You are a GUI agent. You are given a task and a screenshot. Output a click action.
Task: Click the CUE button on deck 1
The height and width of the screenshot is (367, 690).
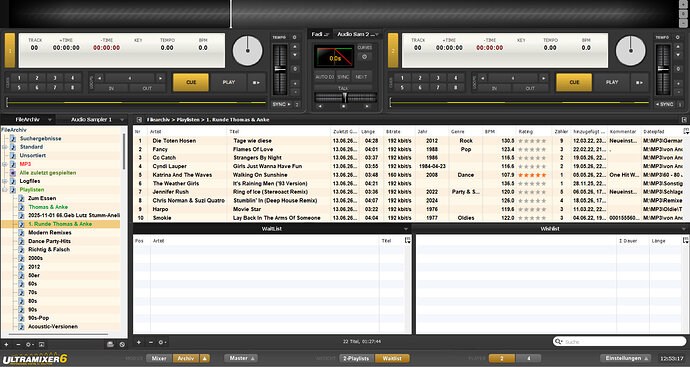tap(191, 82)
